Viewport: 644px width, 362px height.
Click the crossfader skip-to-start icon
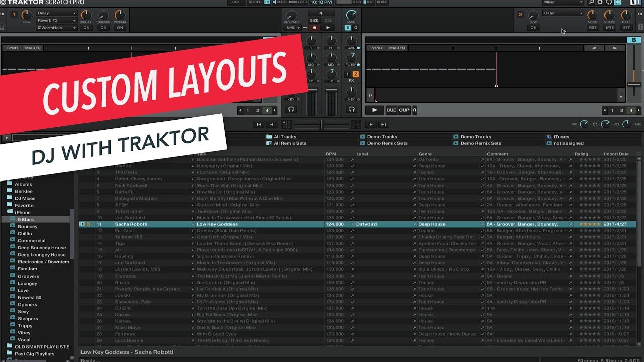point(259,124)
